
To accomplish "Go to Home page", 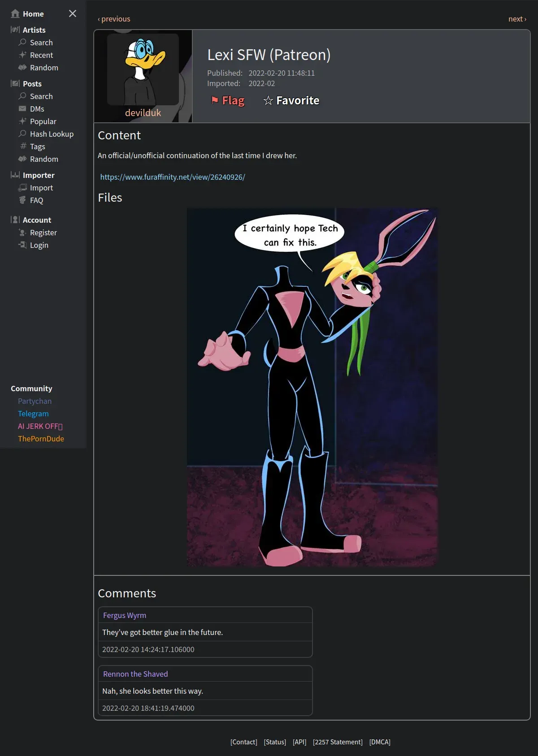I will pos(33,14).
